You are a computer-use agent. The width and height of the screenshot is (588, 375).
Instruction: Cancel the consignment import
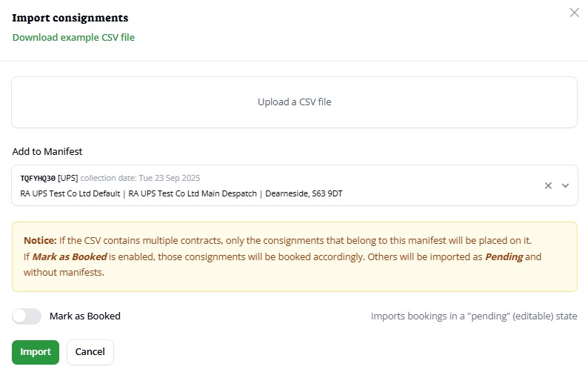[90, 352]
